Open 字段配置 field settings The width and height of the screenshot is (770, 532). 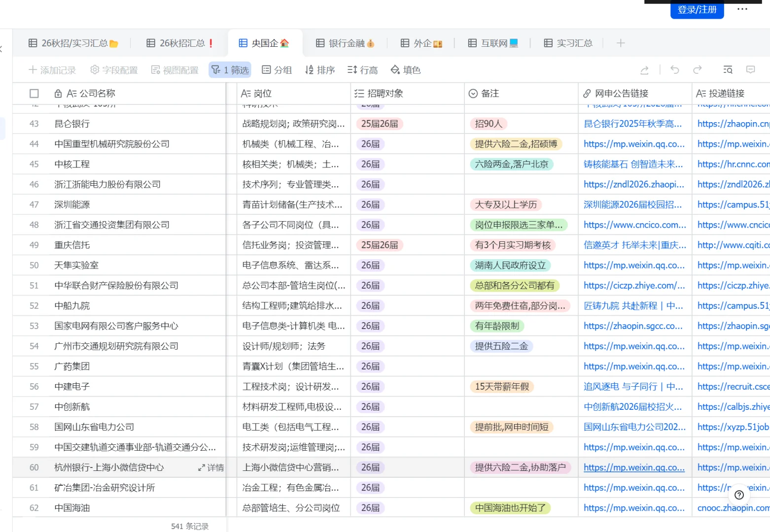click(114, 70)
